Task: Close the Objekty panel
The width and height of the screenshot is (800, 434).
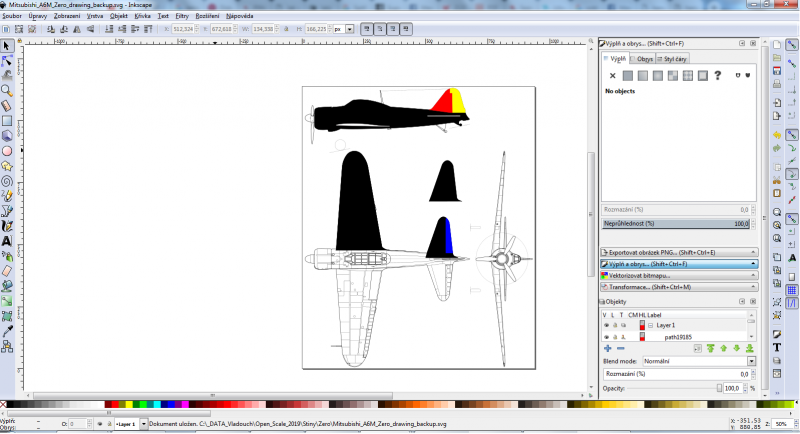Action: (x=753, y=302)
